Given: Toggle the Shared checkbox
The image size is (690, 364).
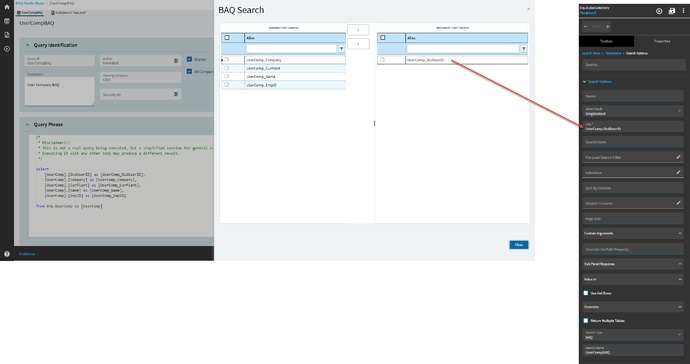Looking at the screenshot, I should point(189,59).
